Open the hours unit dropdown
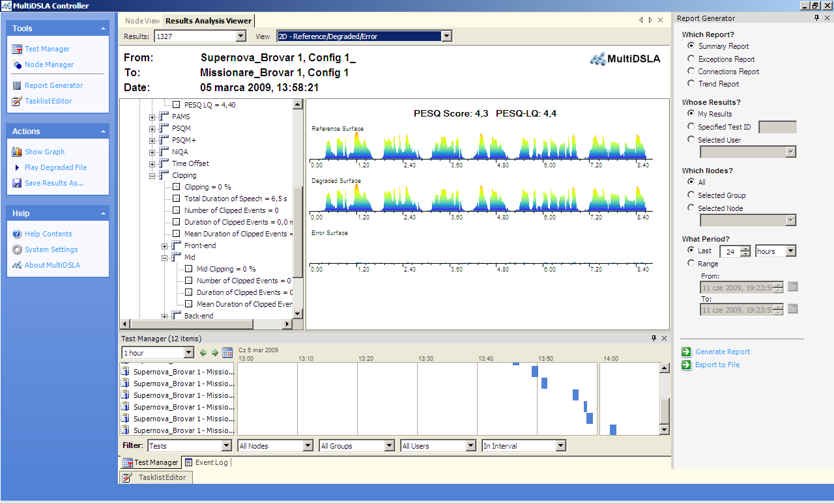834x504 pixels. [x=791, y=251]
